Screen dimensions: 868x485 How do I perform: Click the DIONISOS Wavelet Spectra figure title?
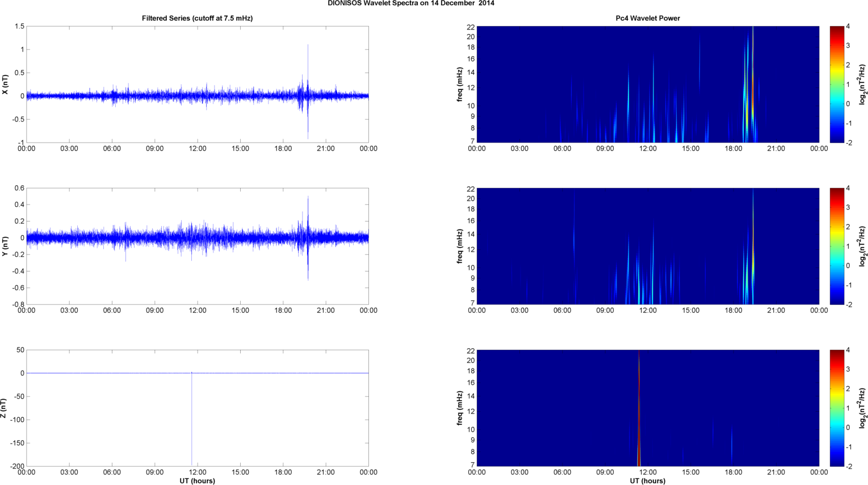pyautogui.click(x=411, y=3)
